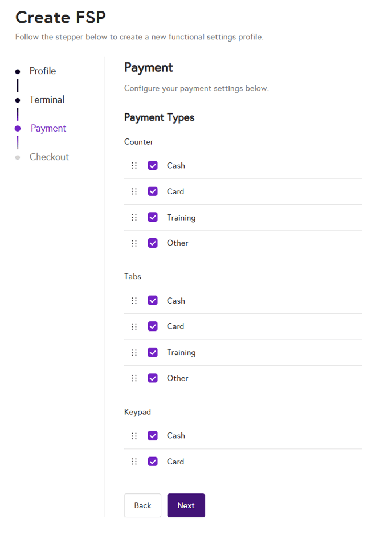
Task: Click drag handle beside Keypad Cash
Action: (134, 436)
